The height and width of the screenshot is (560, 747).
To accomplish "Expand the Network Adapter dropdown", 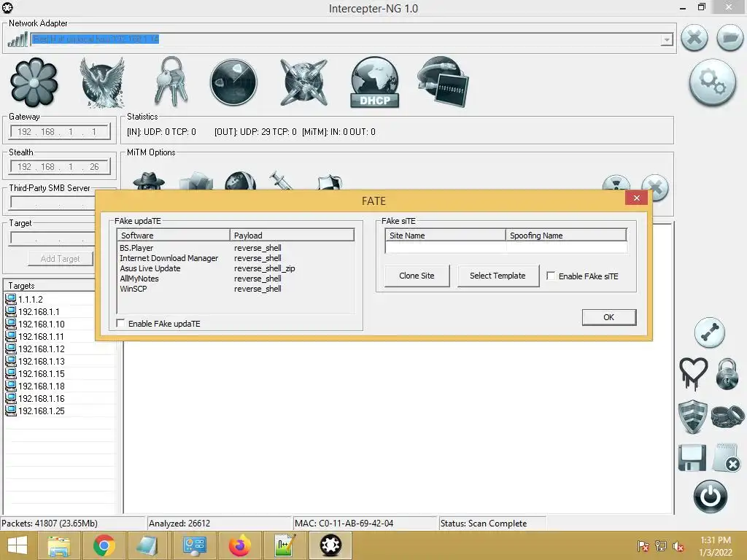I will click(x=667, y=39).
